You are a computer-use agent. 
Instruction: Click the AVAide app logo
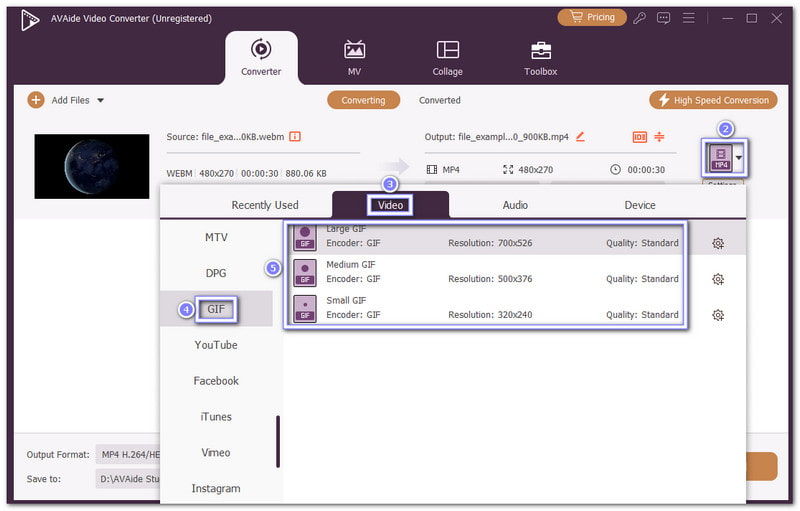pos(30,20)
